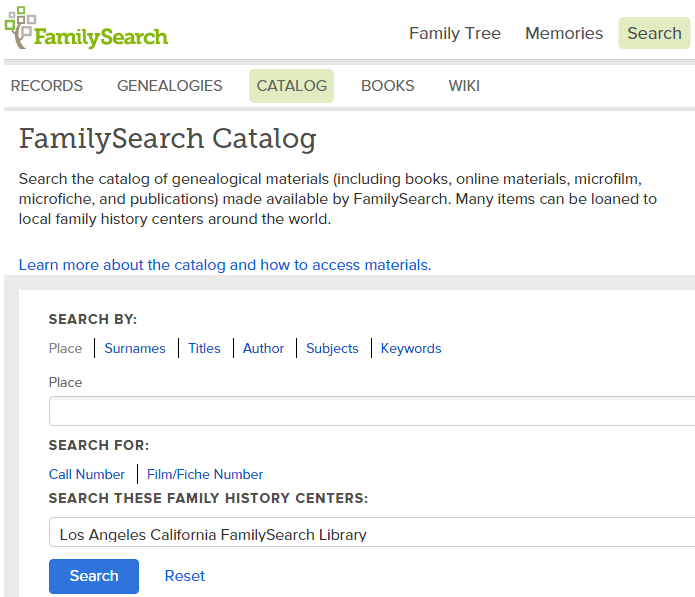Open the Family Tree menu

coord(454,33)
